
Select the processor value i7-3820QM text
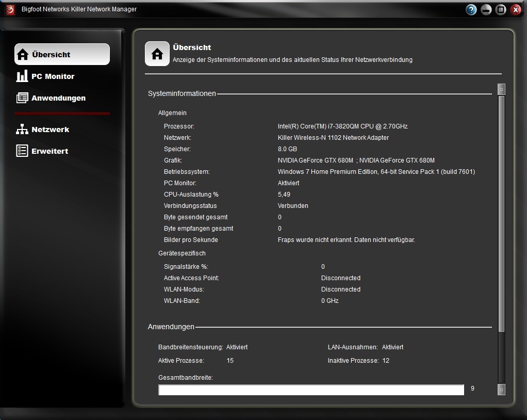coord(342,126)
